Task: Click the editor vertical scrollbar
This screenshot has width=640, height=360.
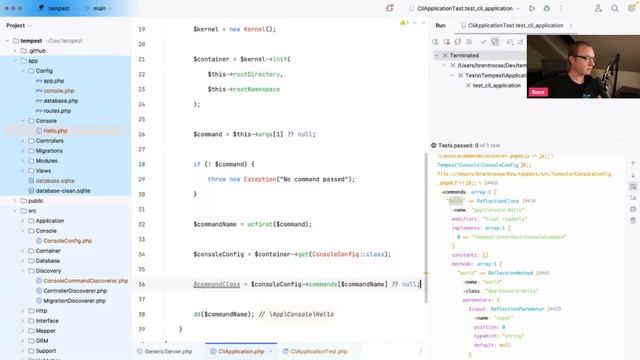Action: coord(426,227)
